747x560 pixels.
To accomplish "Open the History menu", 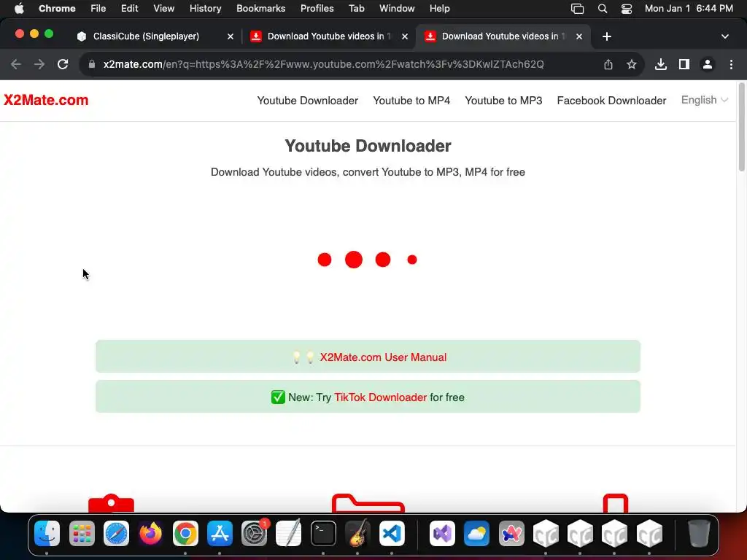I will pos(205,9).
